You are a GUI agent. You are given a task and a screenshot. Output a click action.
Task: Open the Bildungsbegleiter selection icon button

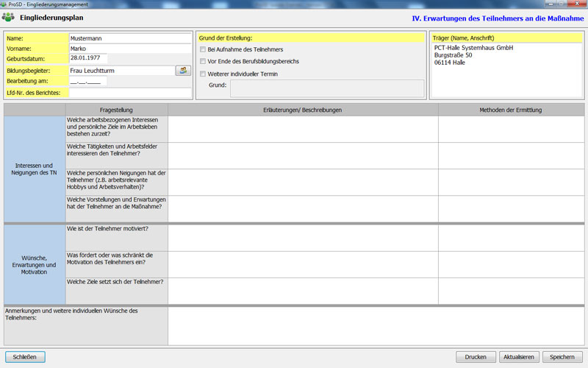click(183, 70)
